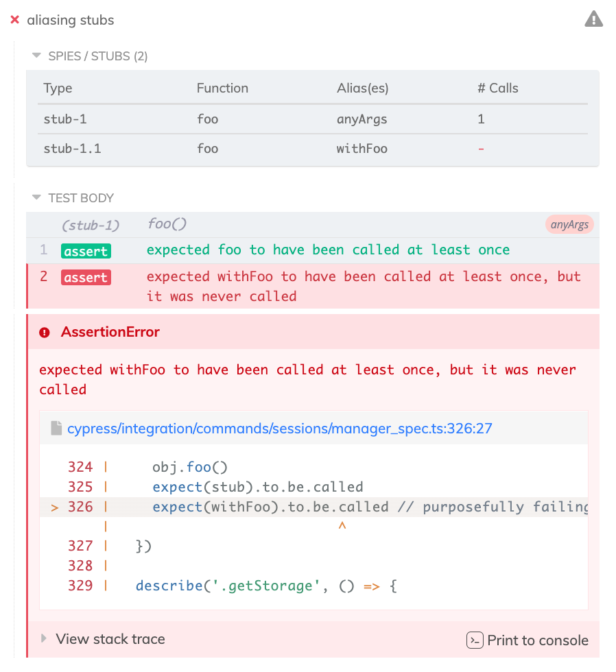
Task: Click the Print to console button
Action: point(538,640)
